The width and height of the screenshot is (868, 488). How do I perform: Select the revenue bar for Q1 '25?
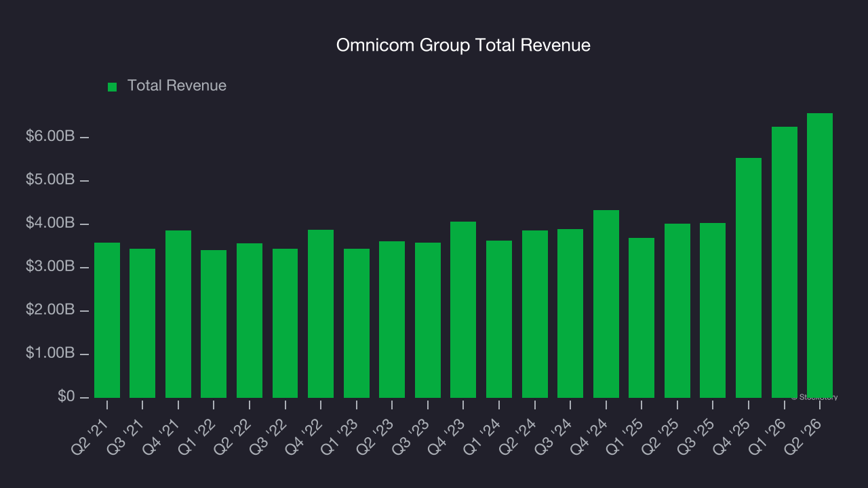(642, 318)
